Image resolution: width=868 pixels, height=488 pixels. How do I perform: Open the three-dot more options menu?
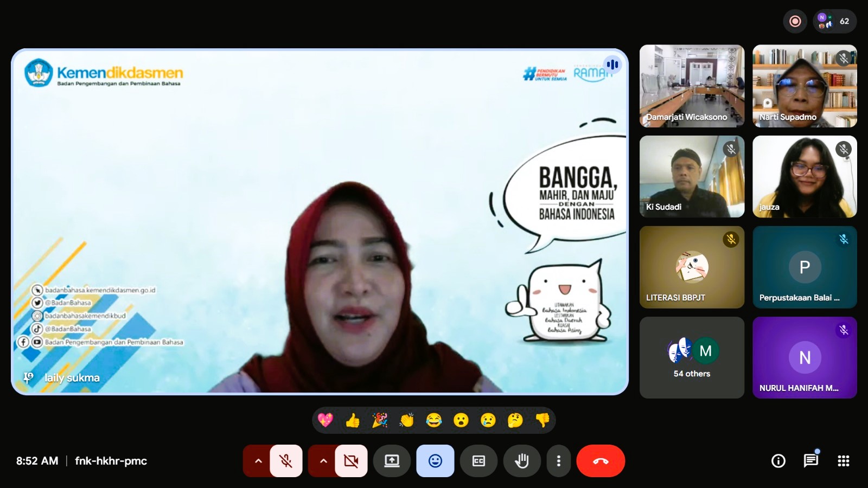point(559,461)
